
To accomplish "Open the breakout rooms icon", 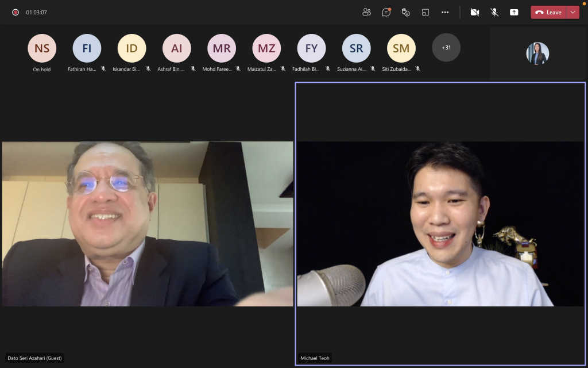I will pos(425,12).
